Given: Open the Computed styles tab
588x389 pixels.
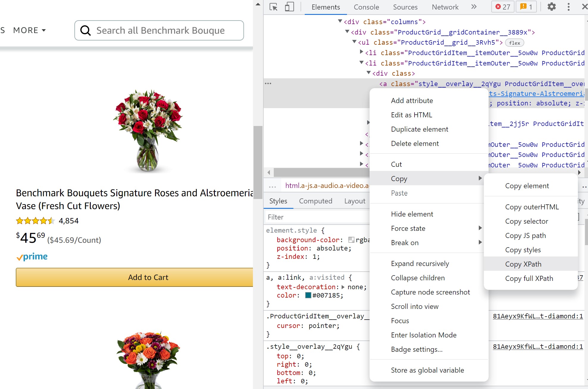Looking at the screenshot, I should [x=315, y=201].
